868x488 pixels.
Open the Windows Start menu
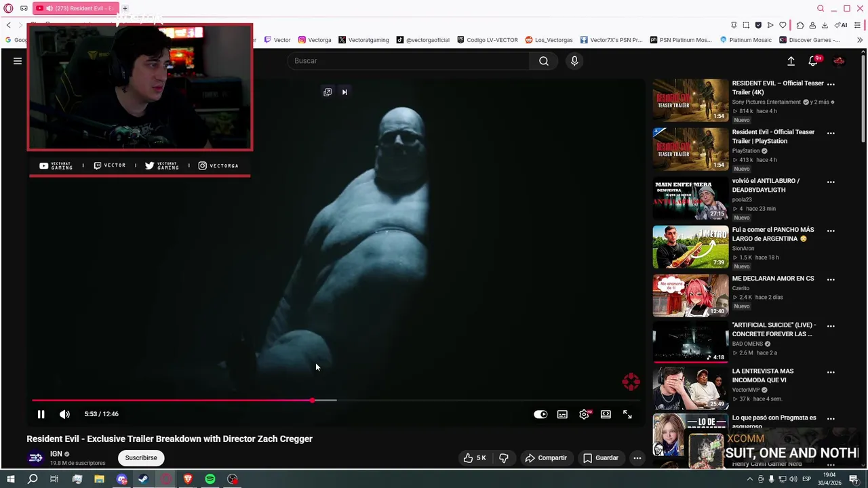[x=11, y=479]
